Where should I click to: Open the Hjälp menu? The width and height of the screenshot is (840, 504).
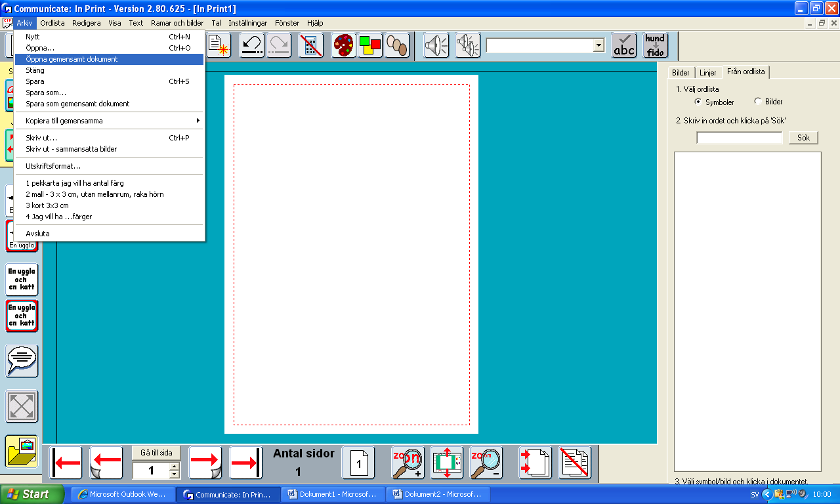(x=315, y=23)
